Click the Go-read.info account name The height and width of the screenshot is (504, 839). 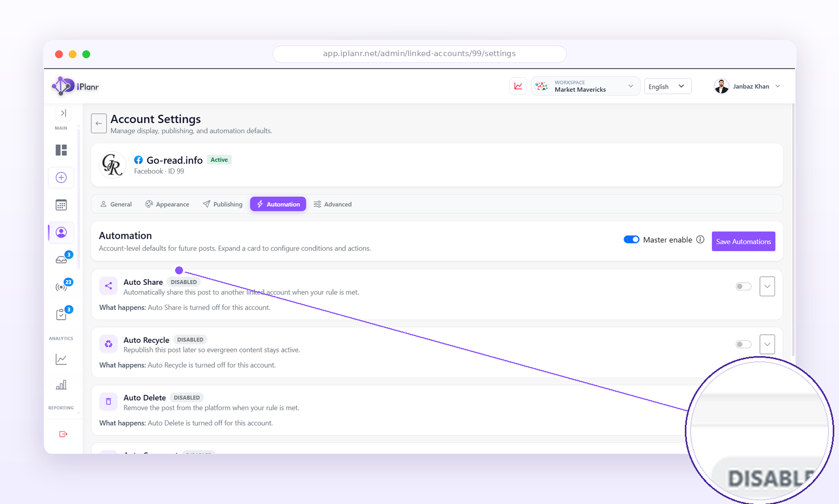[175, 160]
